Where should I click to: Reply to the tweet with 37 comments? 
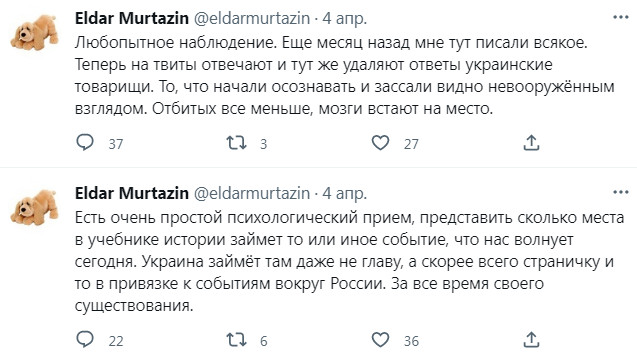coord(85,143)
